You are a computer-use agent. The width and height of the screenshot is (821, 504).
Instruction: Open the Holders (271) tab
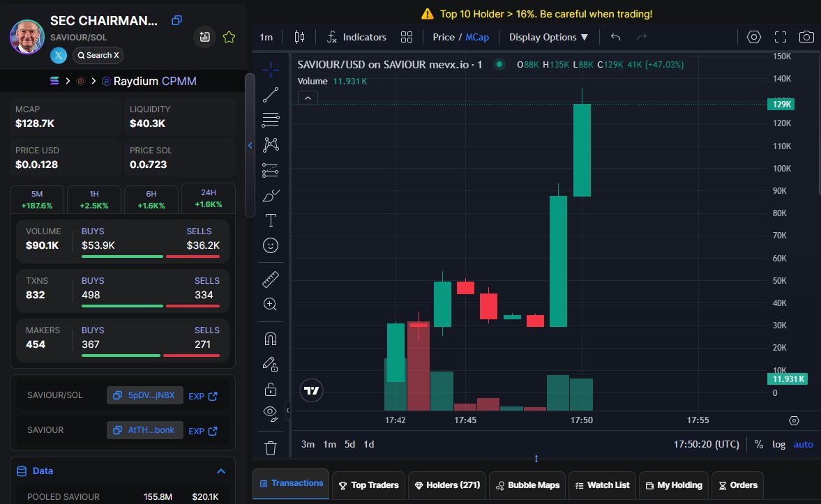[447, 485]
